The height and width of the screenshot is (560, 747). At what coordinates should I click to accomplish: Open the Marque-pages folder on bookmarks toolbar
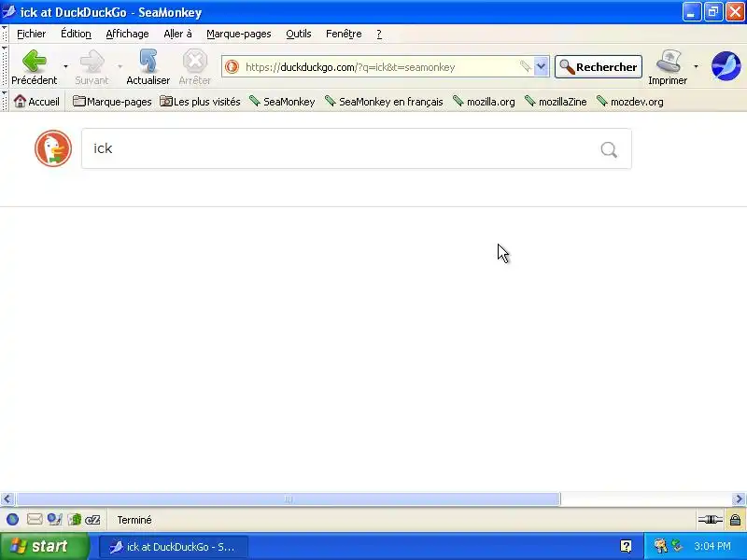pos(112,102)
